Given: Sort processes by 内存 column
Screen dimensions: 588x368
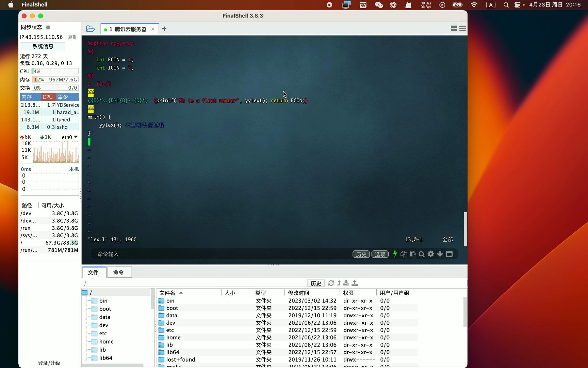Looking at the screenshot, I should tap(31, 97).
